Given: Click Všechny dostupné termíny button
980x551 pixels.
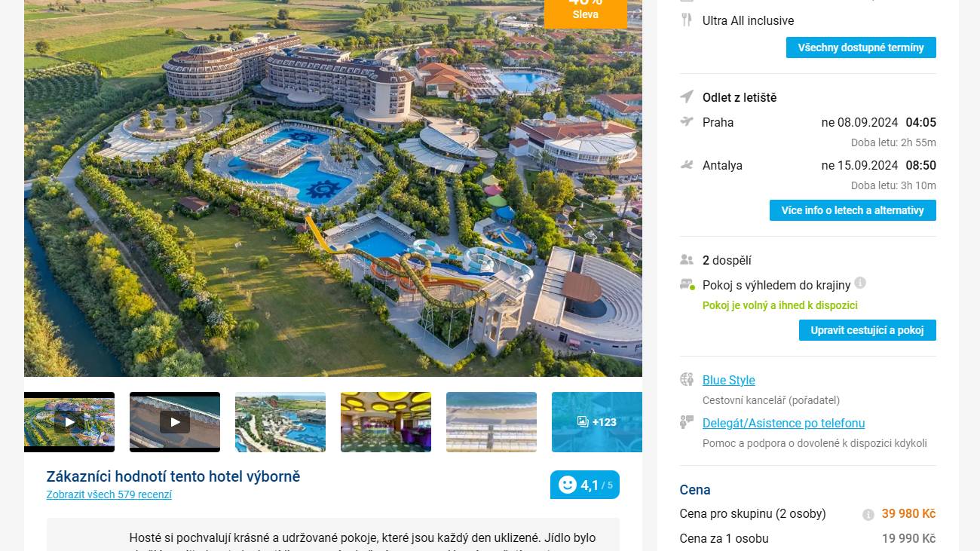Looking at the screenshot, I should point(861,47).
